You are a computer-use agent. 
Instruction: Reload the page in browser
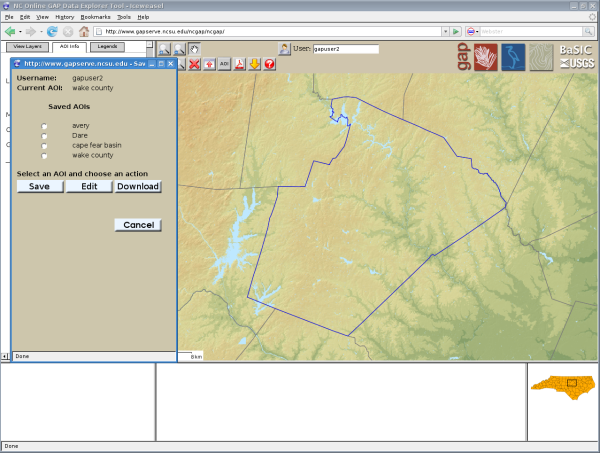[x=52, y=31]
